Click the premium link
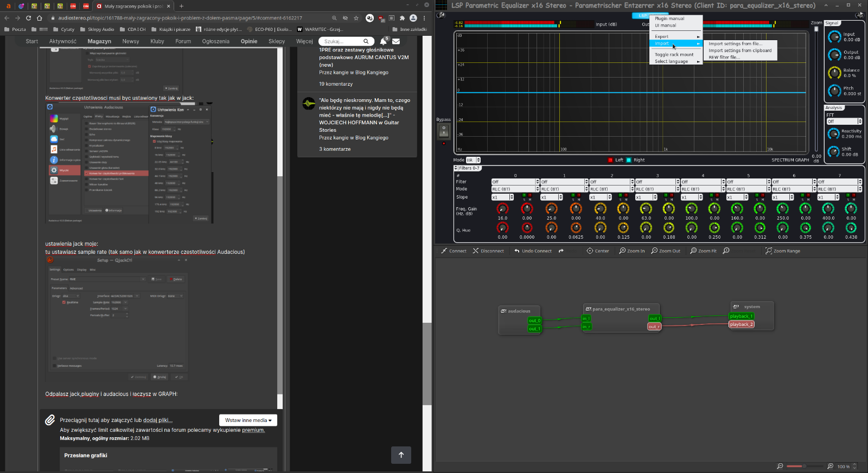868x473 pixels. (253, 430)
